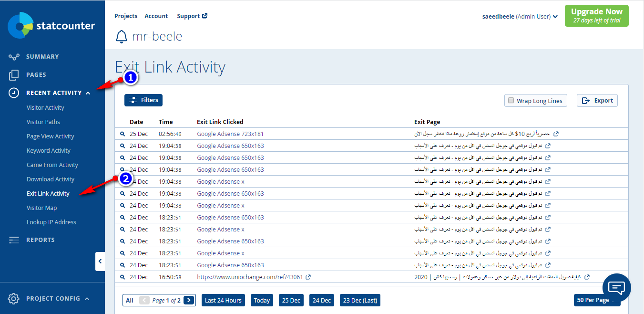Click magnifier icon on 24 Dec 16:50:58 row

pos(123,277)
